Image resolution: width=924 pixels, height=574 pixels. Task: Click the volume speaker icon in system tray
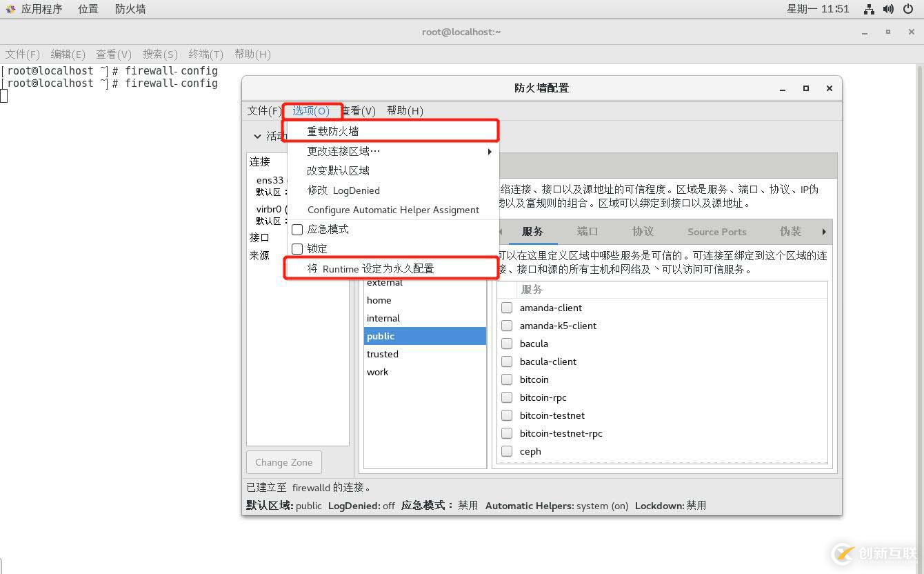888,9
